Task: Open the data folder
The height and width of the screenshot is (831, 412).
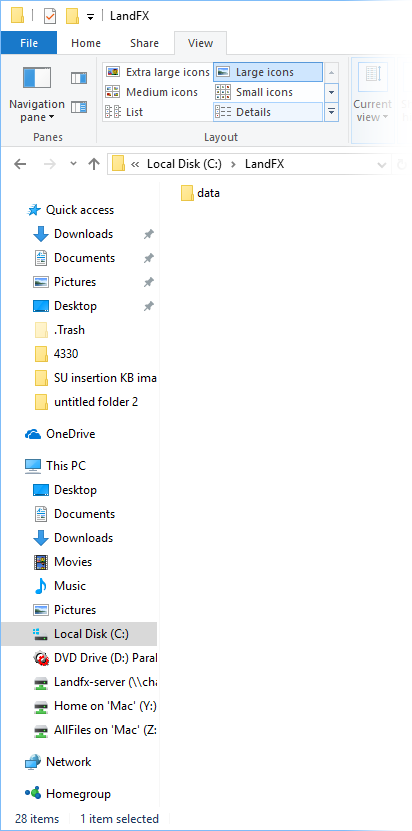Action: pos(200,193)
